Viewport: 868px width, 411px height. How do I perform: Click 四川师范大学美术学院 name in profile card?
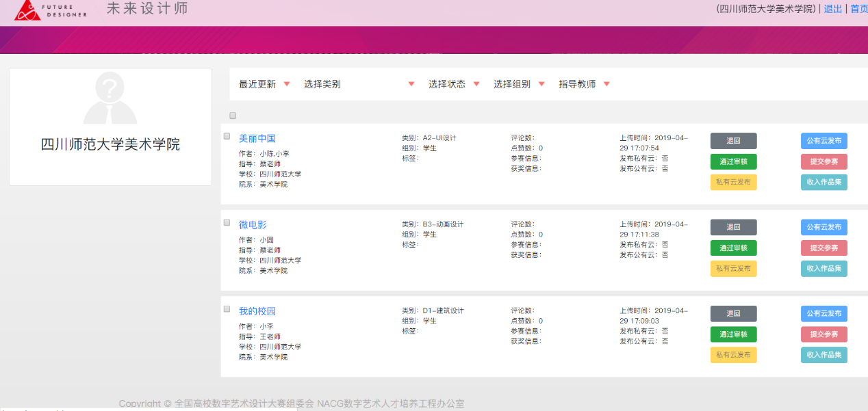pos(110,145)
